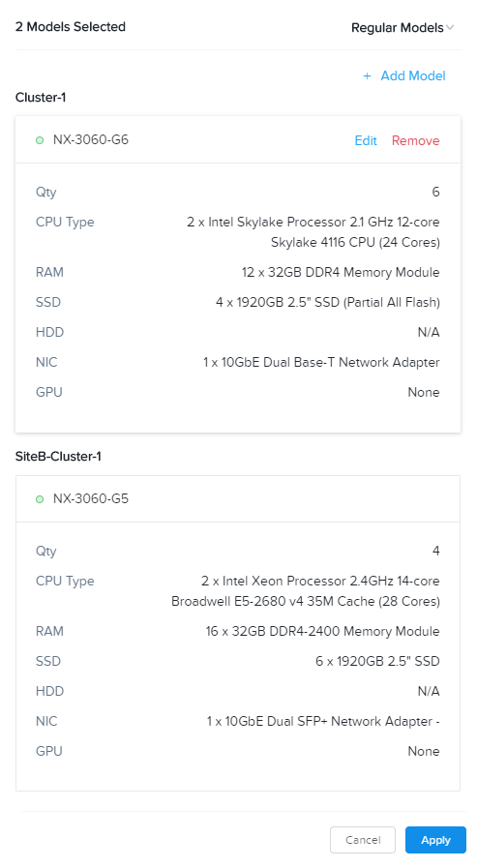Click the green status dot for NX-3060-G6

pyautogui.click(x=40, y=140)
